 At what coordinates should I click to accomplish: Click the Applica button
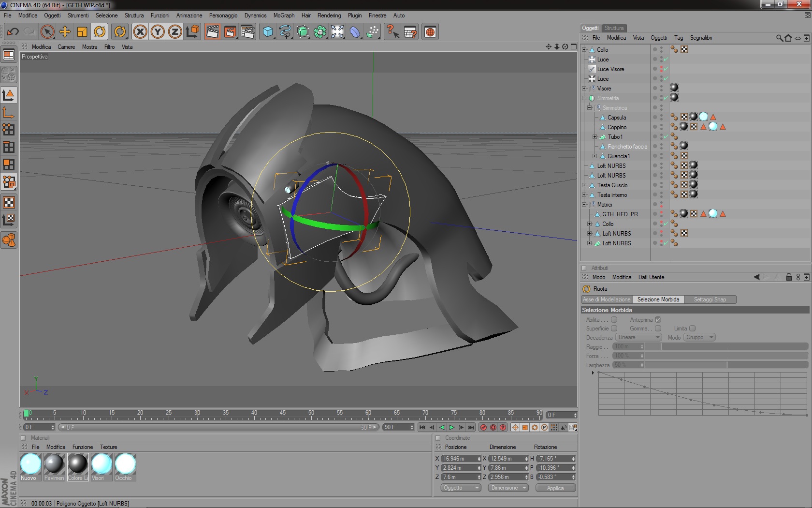tap(555, 488)
